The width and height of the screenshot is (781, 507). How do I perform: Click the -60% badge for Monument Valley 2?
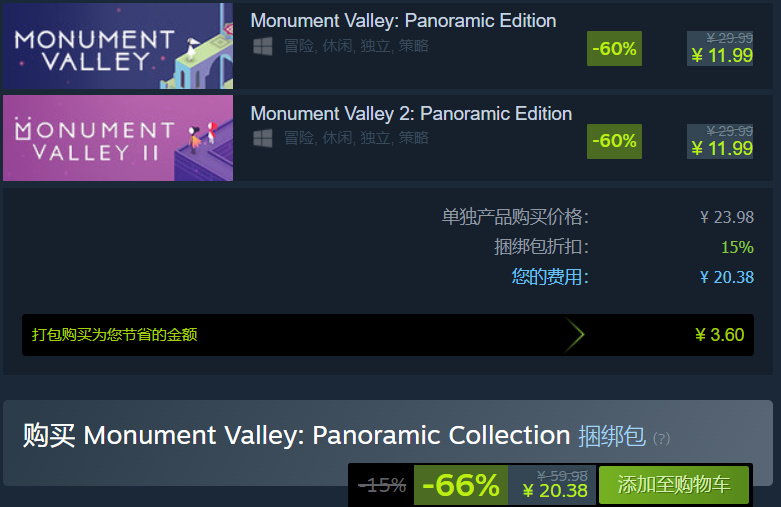pos(614,141)
